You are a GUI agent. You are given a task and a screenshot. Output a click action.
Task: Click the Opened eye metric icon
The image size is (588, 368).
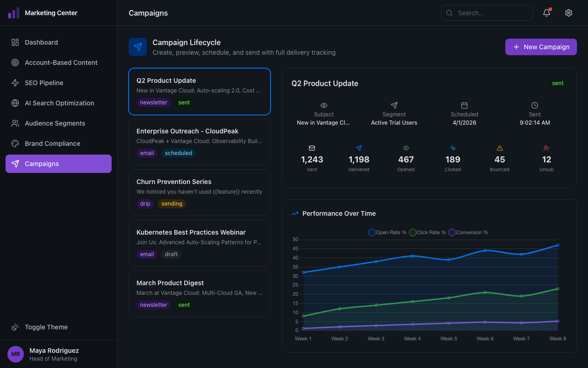coord(406,148)
